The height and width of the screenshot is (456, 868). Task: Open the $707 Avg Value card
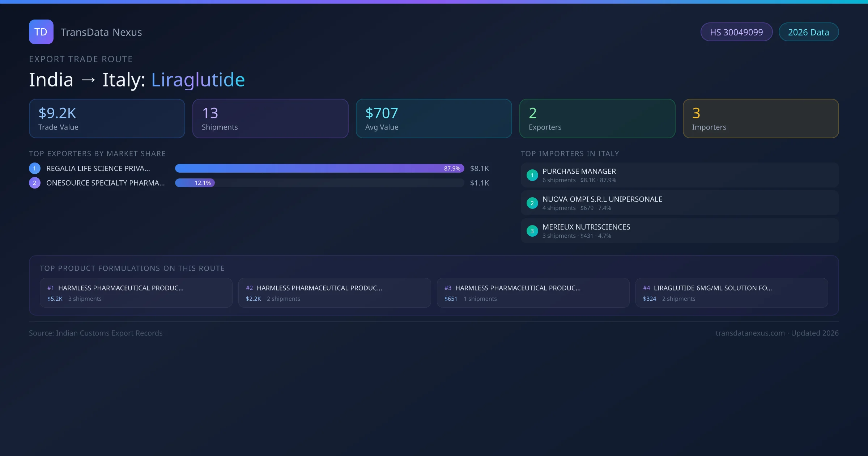[x=434, y=119]
